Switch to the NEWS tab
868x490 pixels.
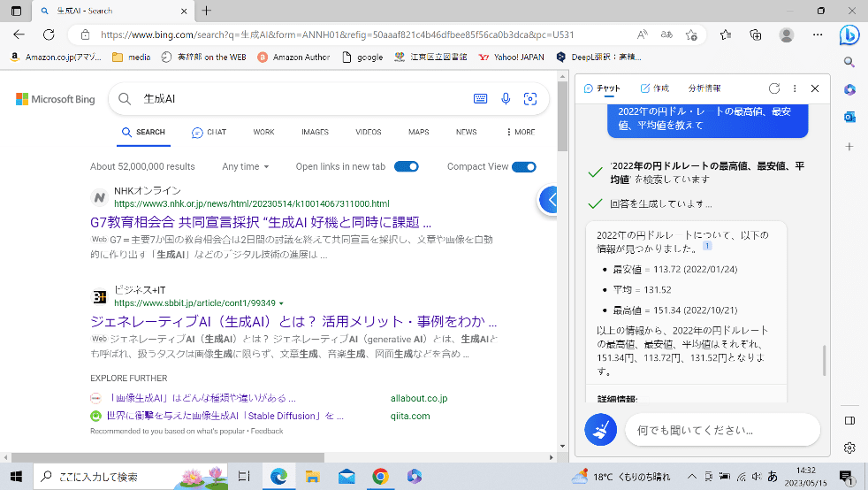pos(466,132)
